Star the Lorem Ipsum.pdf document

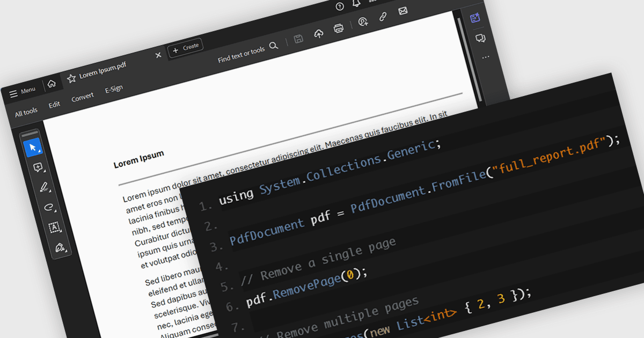(71, 78)
